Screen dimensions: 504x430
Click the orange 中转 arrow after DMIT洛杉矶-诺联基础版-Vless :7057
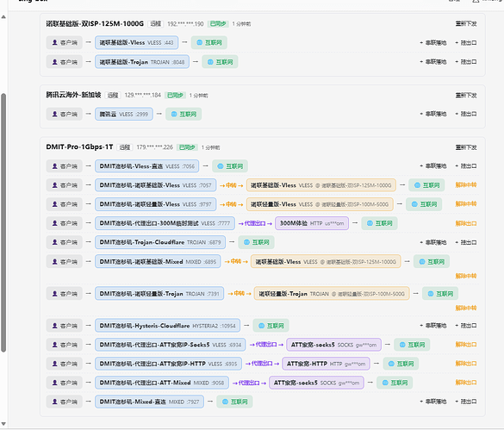(231, 185)
